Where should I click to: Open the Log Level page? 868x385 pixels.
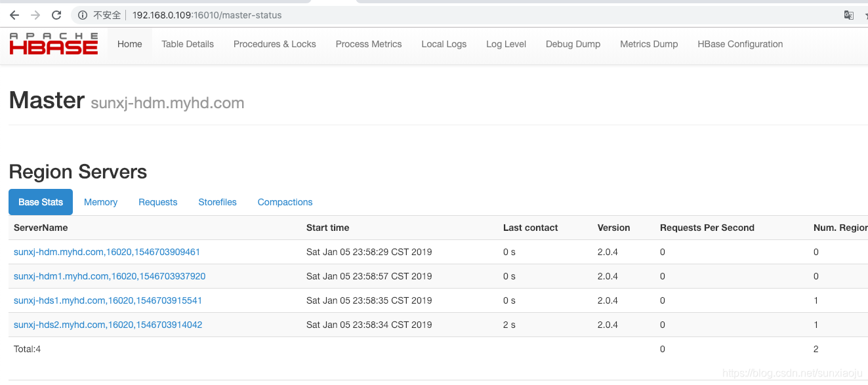point(506,44)
